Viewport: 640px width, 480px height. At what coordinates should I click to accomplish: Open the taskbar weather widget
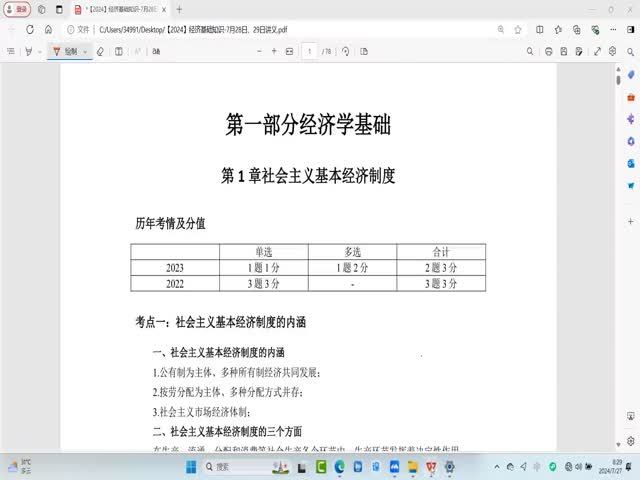coord(20,467)
